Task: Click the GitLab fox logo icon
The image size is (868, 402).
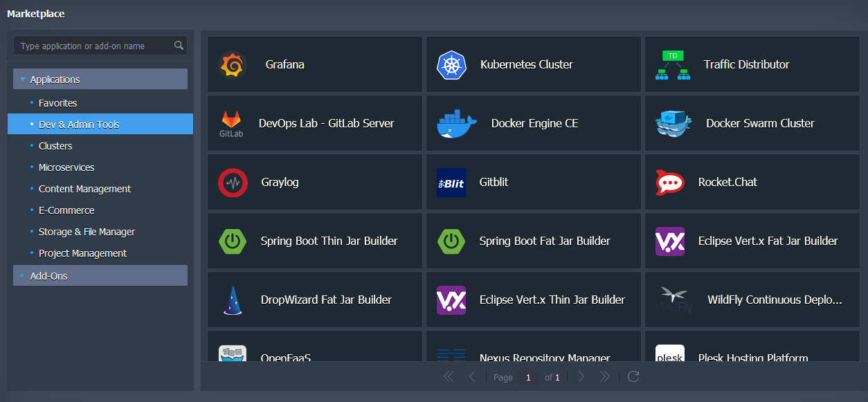Action: 230,124
